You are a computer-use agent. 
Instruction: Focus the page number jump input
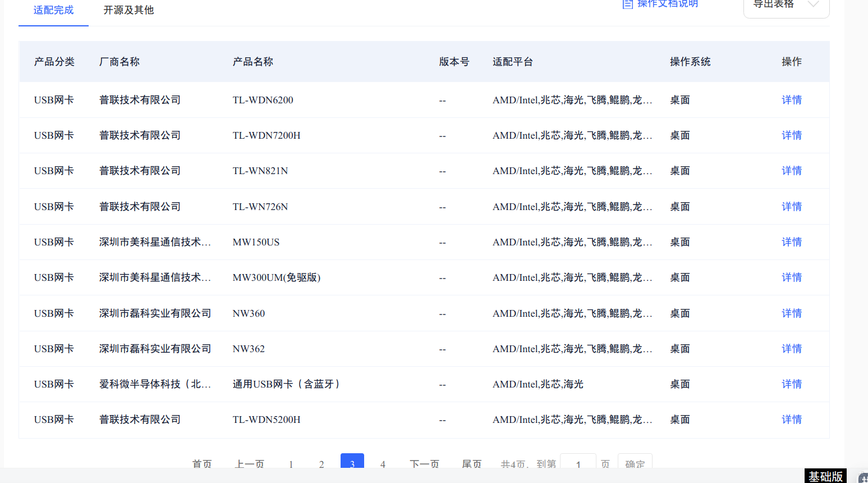pyautogui.click(x=578, y=462)
